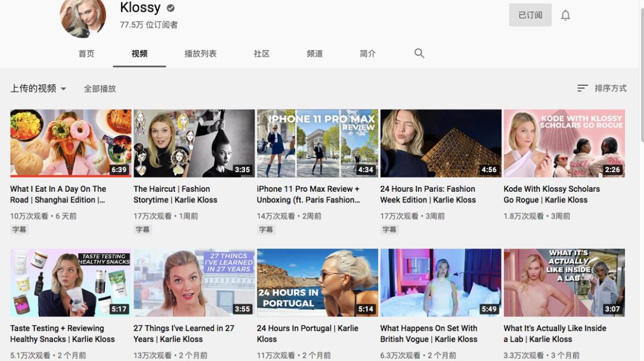This screenshot has width=644, height=361.
Task: Click title 'What It's Actually Like Inside a Lab'
Action: coord(555,334)
